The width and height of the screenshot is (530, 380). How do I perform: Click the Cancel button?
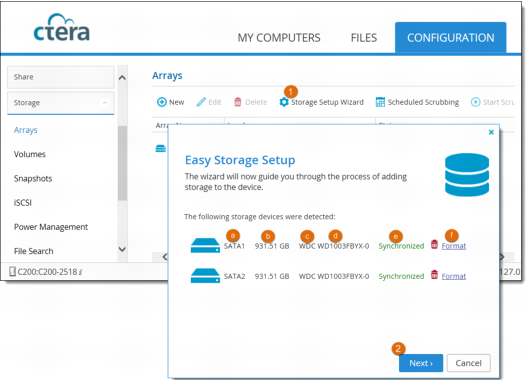pyautogui.click(x=468, y=363)
